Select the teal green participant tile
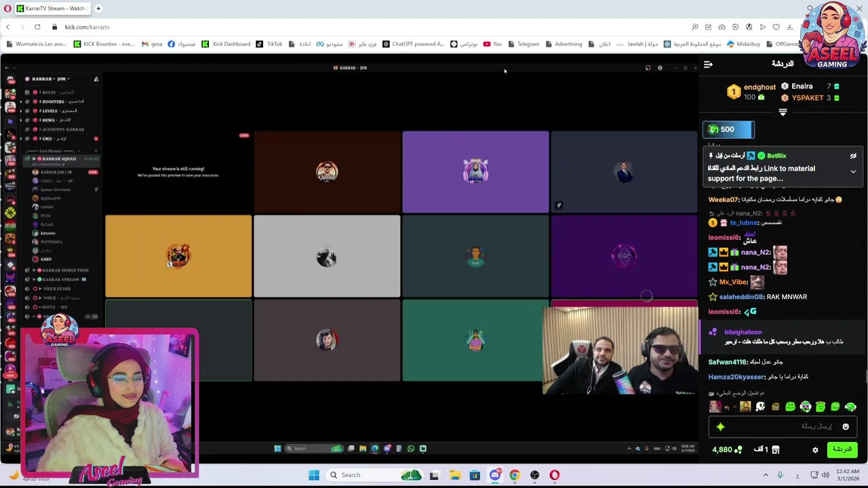Screen dimensions: 868x488 (475, 340)
